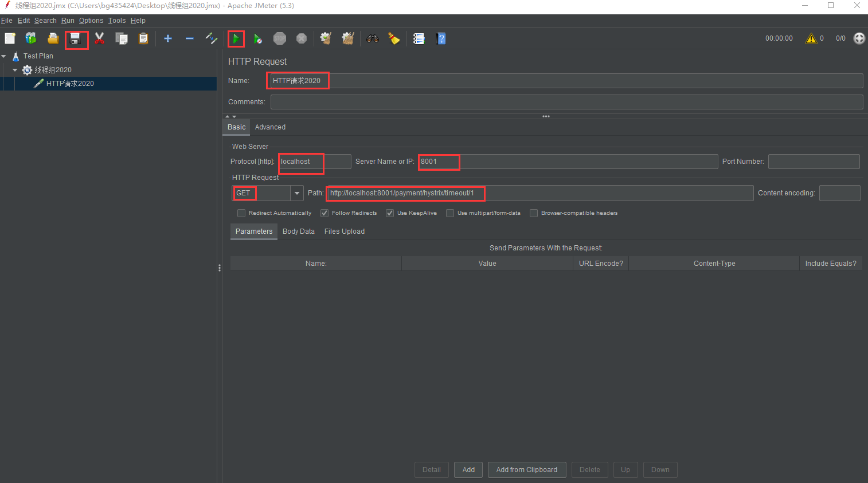
Task: Reset search with the brush icon
Action: [x=394, y=38]
